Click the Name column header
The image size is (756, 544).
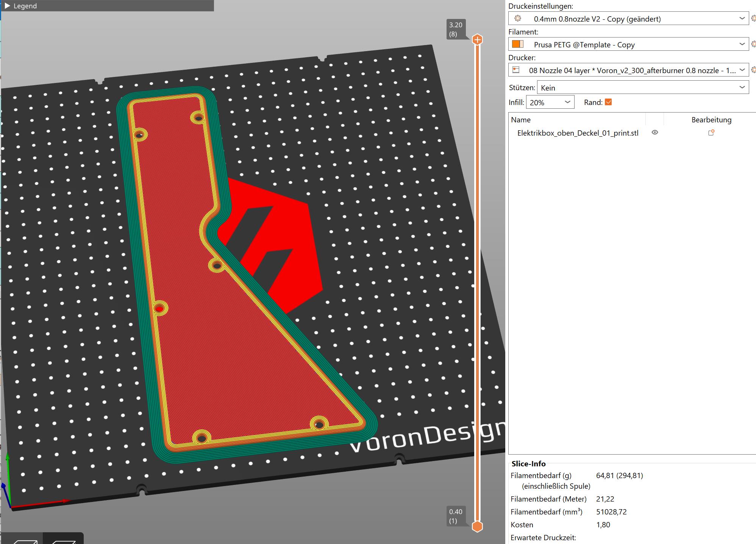(521, 120)
